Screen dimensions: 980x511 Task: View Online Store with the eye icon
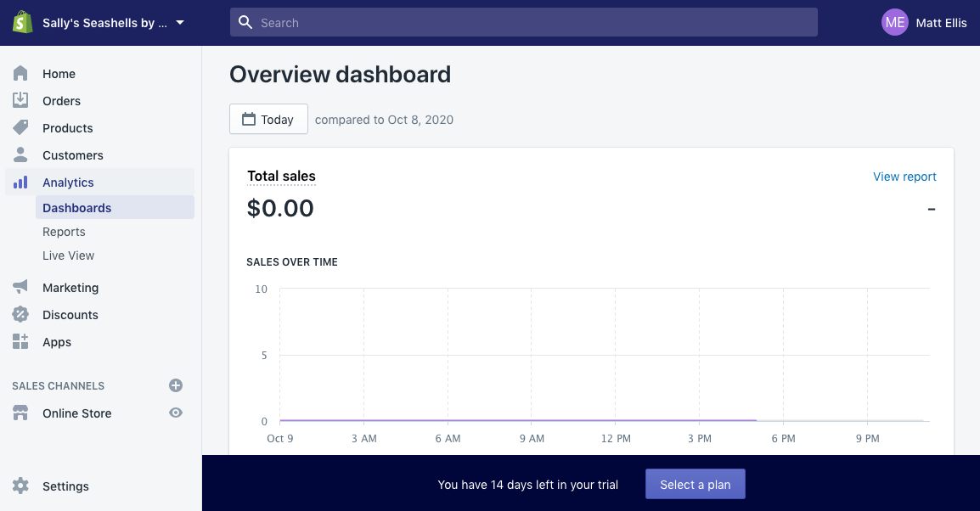[x=176, y=413]
